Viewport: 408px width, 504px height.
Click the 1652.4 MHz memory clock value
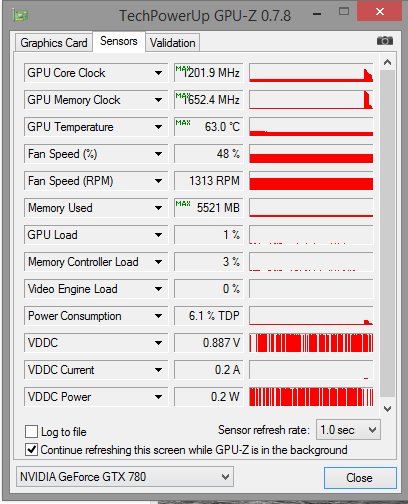[209, 100]
